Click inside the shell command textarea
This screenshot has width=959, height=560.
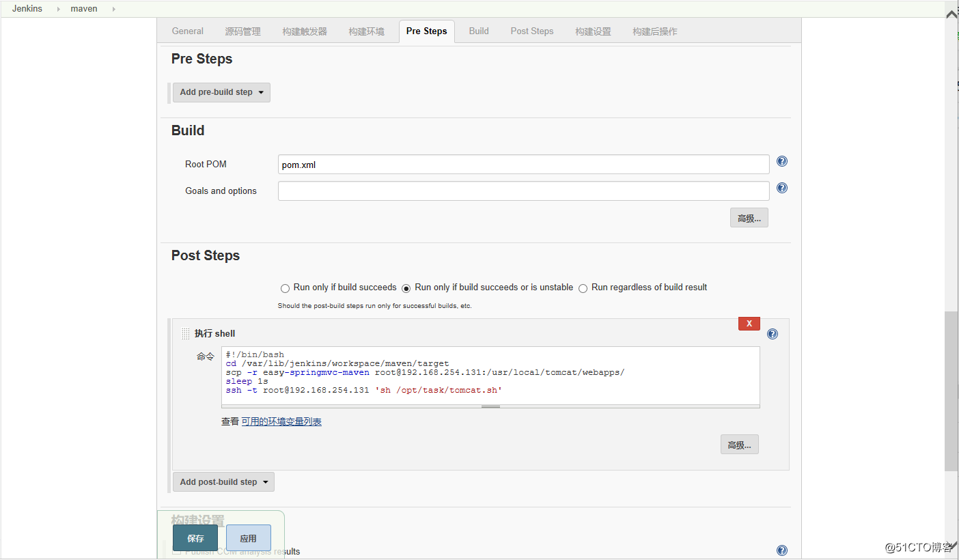point(490,376)
